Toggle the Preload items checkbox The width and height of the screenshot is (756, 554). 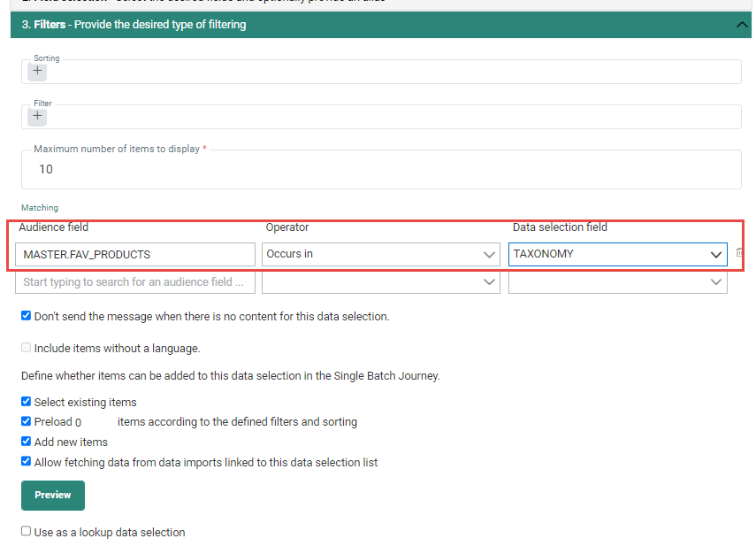coord(27,421)
